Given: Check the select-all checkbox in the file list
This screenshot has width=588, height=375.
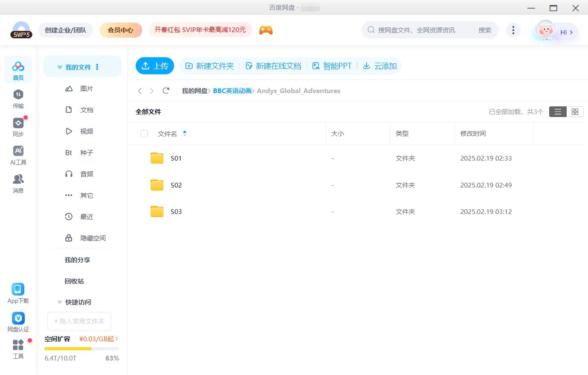Looking at the screenshot, I should click(144, 133).
